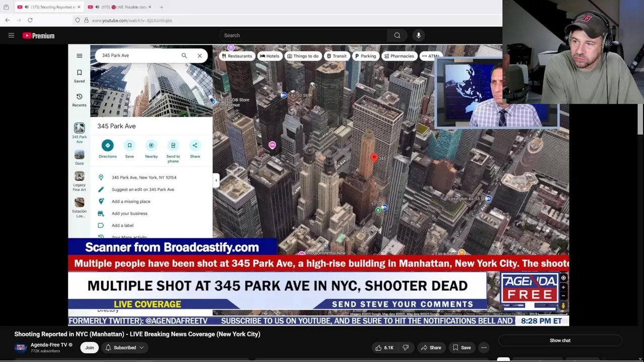Click Add a missing place
Viewport: 644px width, 362px height.
pos(131,202)
